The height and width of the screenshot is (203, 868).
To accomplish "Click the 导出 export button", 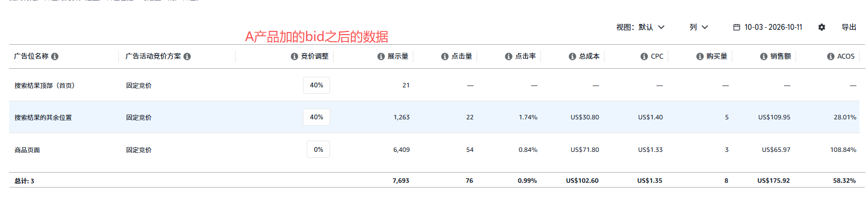I will [x=849, y=27].
